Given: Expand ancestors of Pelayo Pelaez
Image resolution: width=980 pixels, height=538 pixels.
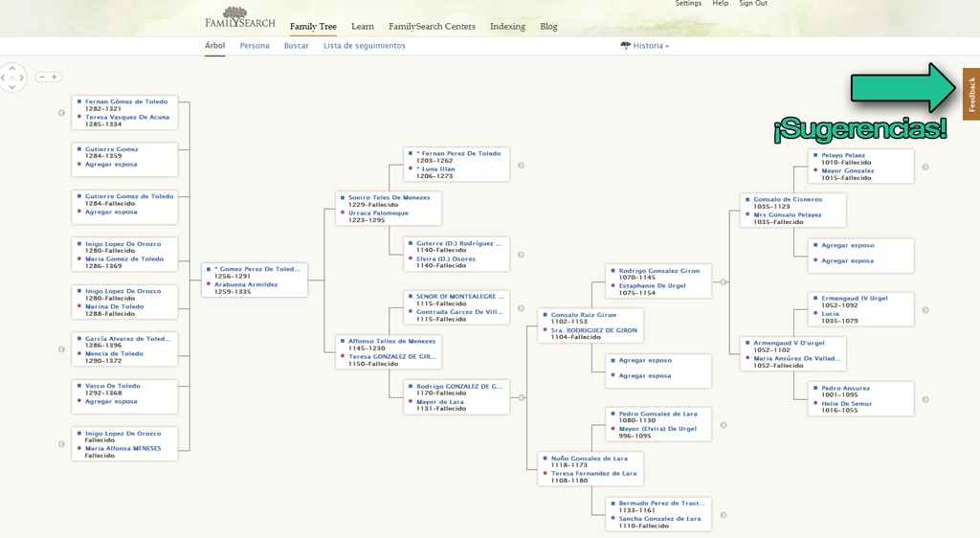Looking at the screenshot, I should [x=925, y=167].
